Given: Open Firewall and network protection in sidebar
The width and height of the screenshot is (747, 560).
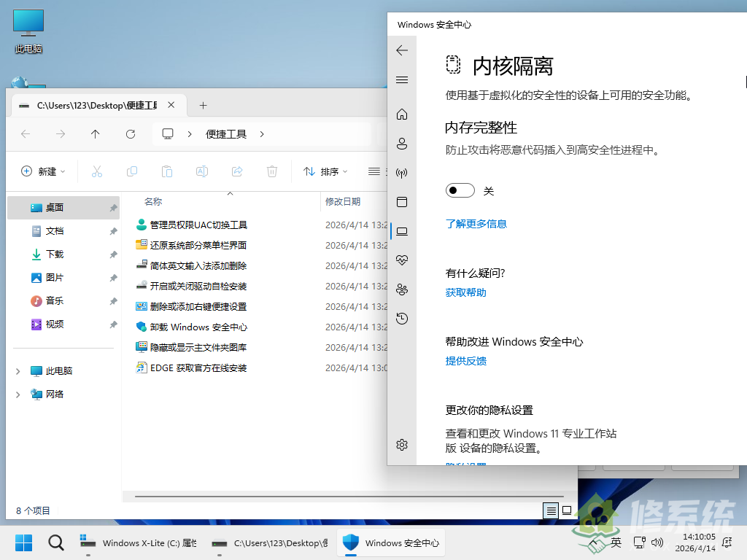Looking at the screenshot, I should [402, 173].
